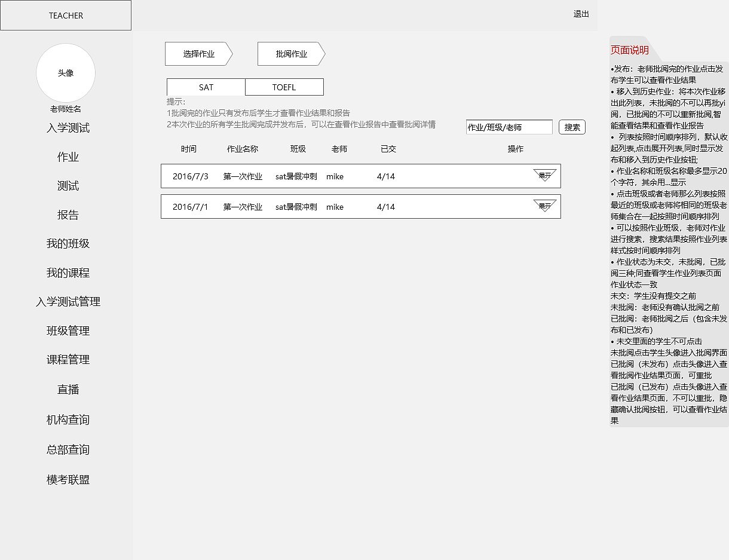Select the SAT tab

click(206, 87)
